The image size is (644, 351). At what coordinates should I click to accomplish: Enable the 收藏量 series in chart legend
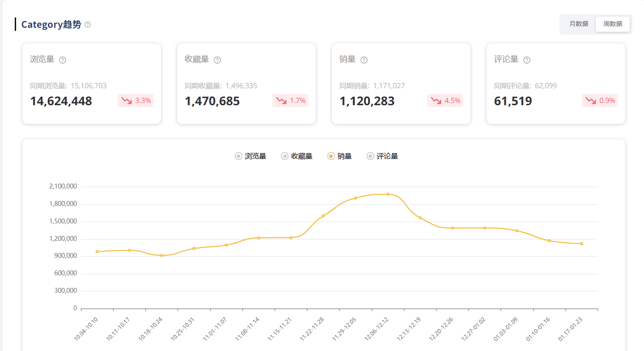click(x=297, y=156)
